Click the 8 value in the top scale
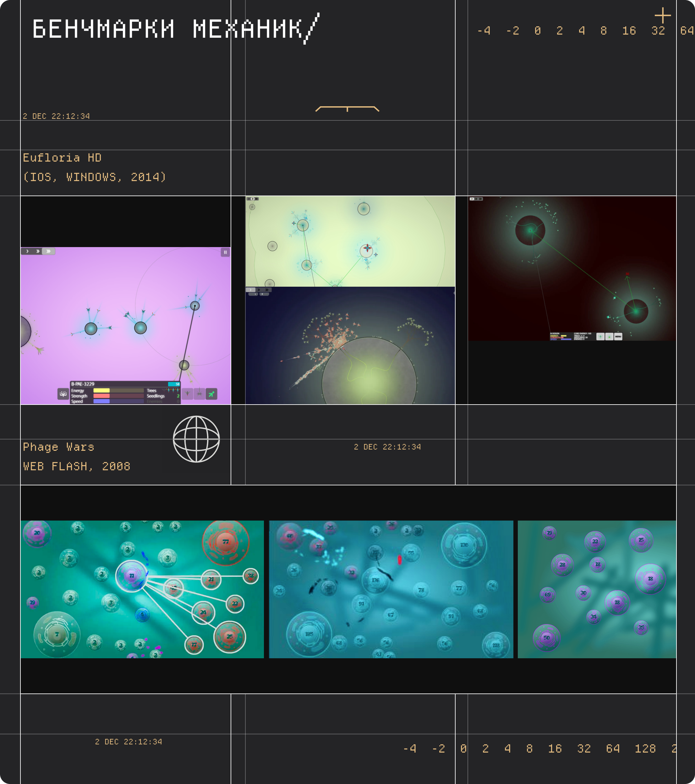The image size is (695, 784). [604, 31]
